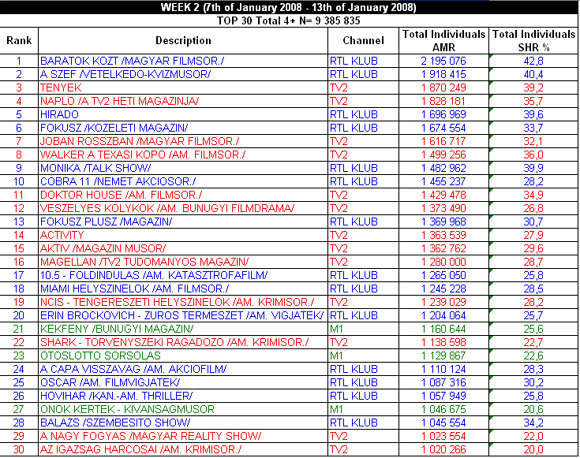Select the KEKFENY /BUNUGYI MAGAZIN/ cell
580x458 pixels.
tap(183, 329)
